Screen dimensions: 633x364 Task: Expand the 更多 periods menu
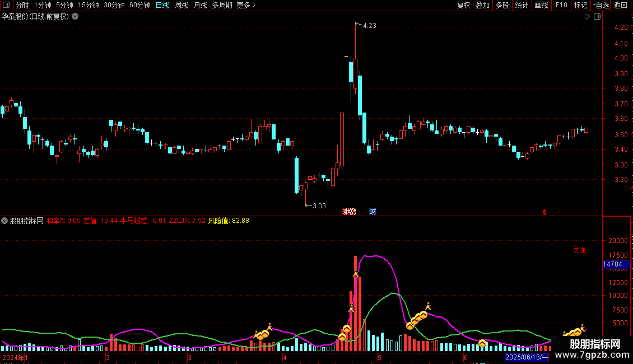(x=246, y=5)
